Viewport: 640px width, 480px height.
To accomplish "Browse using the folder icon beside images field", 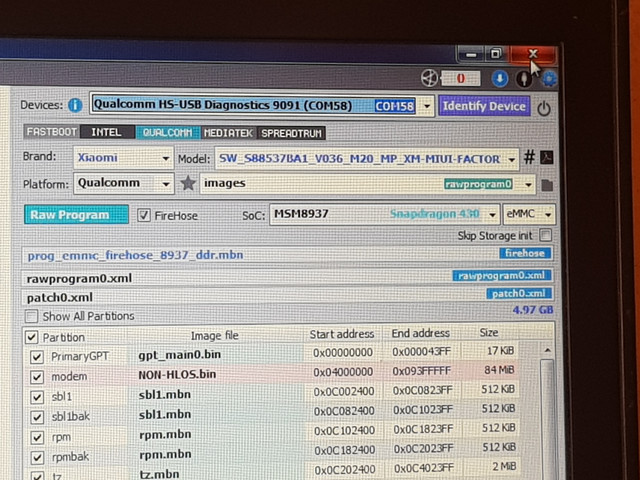I will pyautogui.click(x=547, y=185).
